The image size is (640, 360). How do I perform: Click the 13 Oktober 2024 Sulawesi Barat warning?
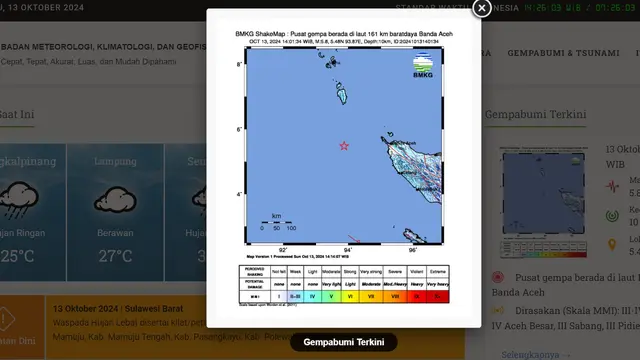point(118,309)
